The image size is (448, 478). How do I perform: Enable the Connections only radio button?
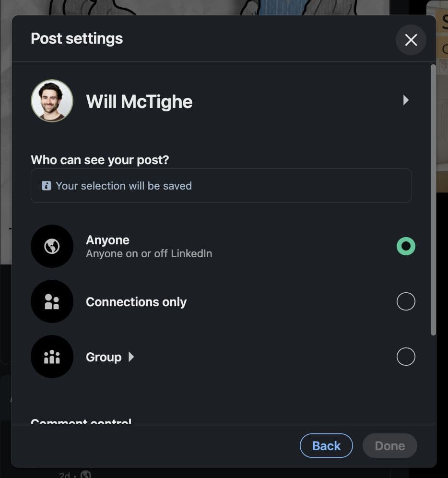406,301
